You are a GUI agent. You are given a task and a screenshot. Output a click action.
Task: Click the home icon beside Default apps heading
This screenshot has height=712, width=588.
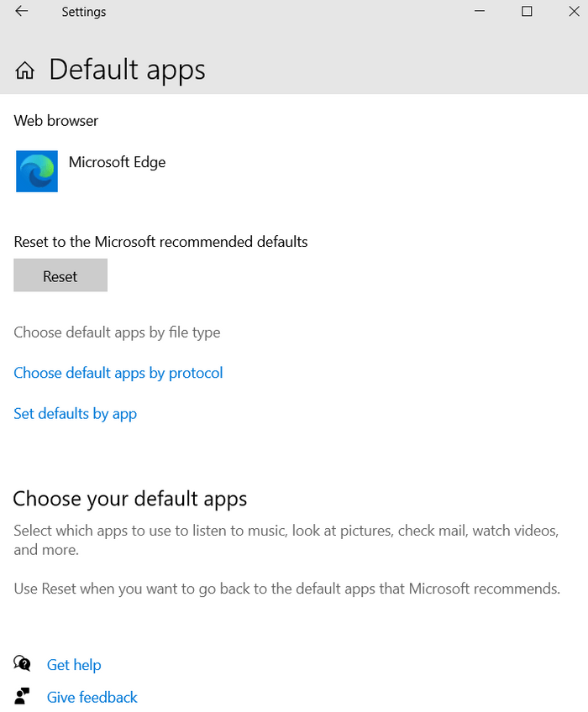pyautogui.click(x=24, y=71)
